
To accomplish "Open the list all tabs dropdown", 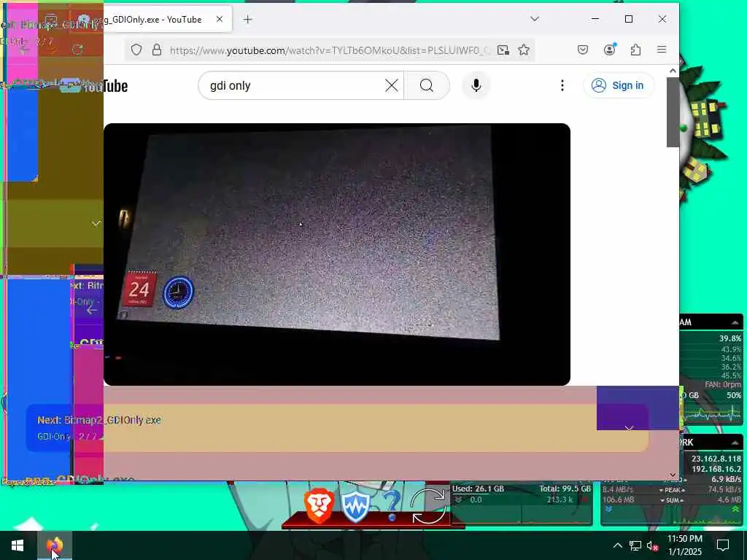I will (x=535, y=19).
